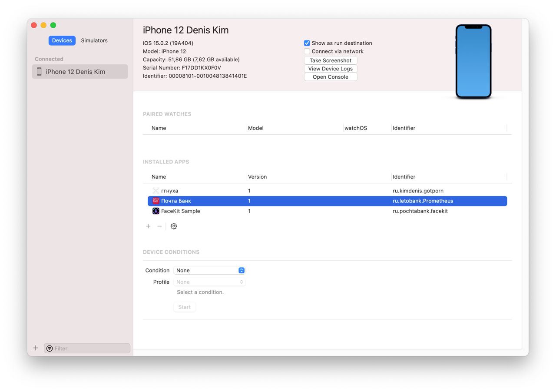556x392 pixels.
Task: Remove selected app with minus button
Action: [159, 226]
